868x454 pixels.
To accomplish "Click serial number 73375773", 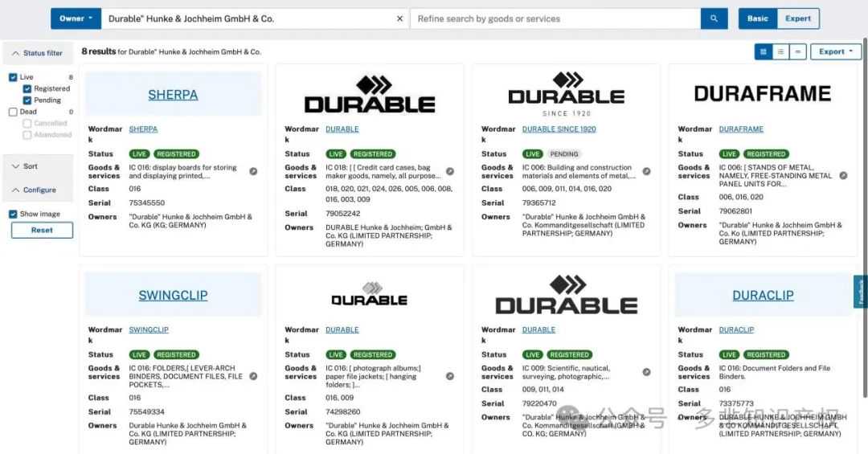I will 736,403.
